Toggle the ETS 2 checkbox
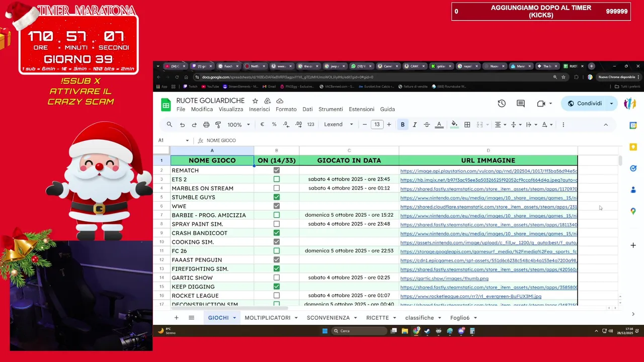 [276, 179]
